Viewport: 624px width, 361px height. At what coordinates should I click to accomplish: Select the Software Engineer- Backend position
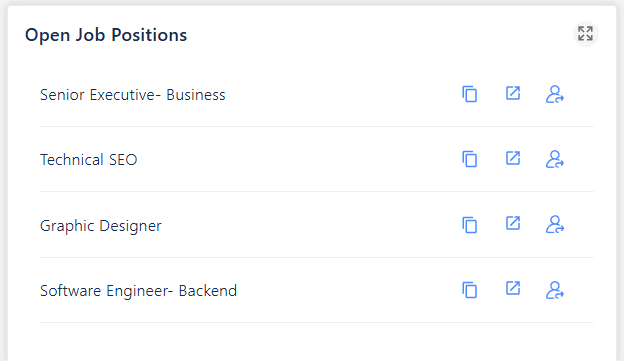pyautogui.click(x=138, y=291)
